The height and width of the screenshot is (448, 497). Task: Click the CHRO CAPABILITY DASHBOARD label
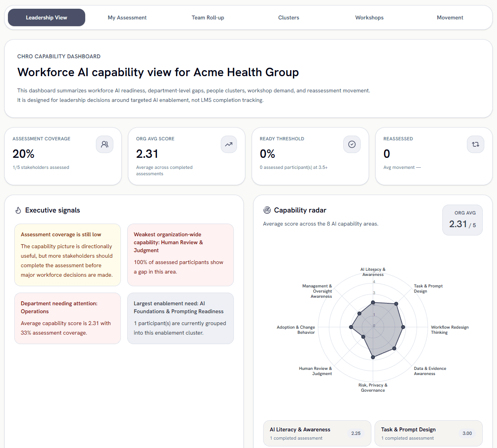tap(59, 56)
